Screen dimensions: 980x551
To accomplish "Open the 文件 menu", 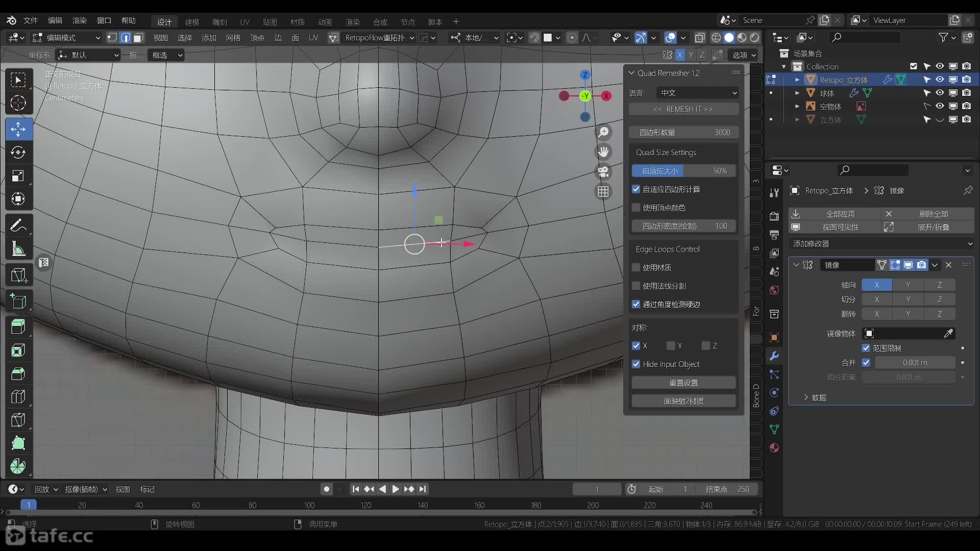I will pos(31,20).
